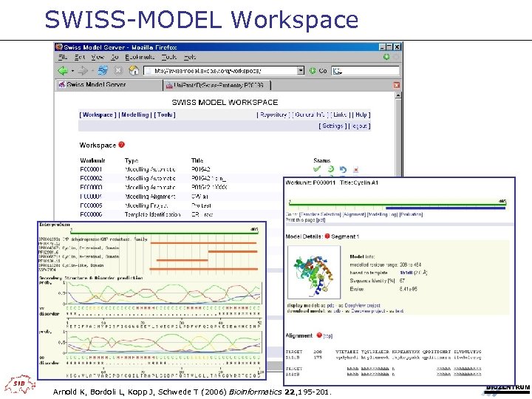This screenshot has width=532, height=399.
Task: Open the Help page navigation link
Action: point(361,115)
